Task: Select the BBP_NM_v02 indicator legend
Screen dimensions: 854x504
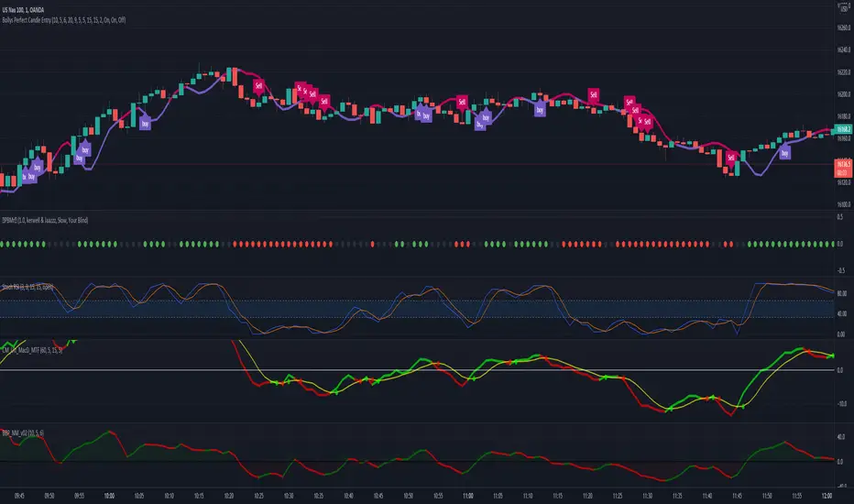Action: pos(23,433)
